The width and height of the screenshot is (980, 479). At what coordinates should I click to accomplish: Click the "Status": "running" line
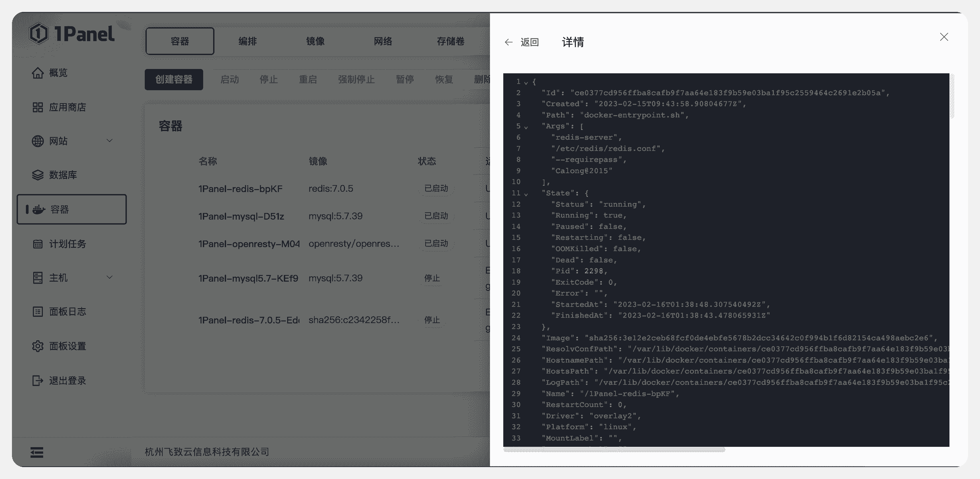click(598, 205)
